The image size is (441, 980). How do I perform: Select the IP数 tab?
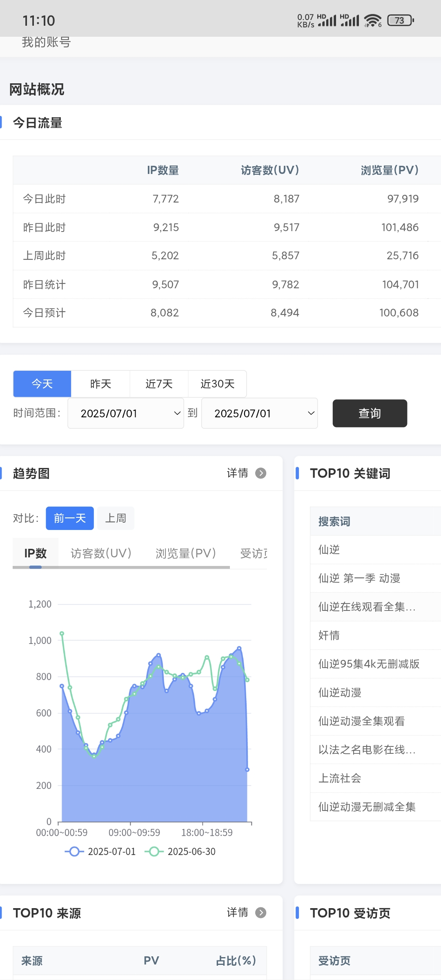(x=36, y=553)
